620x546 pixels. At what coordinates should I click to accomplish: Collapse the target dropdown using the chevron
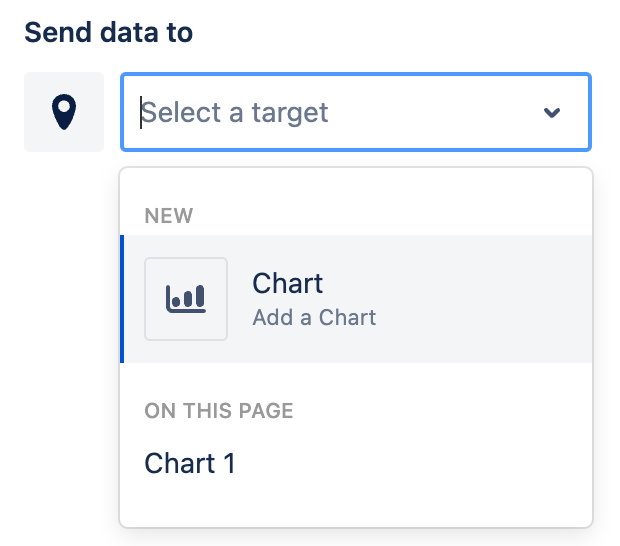coord(551,113)
